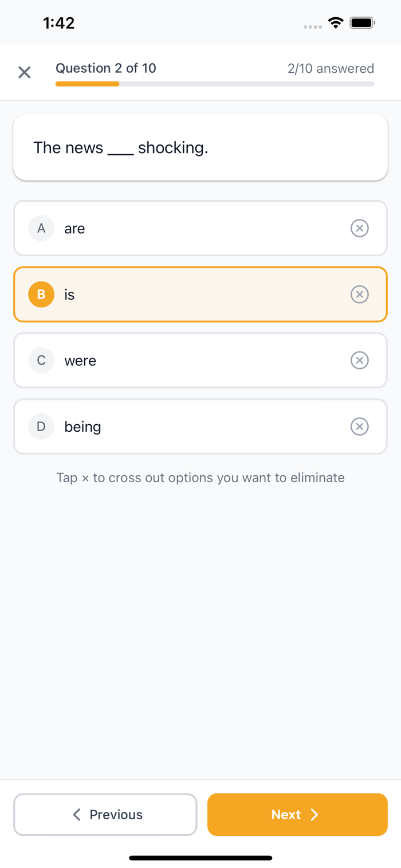Tap the Wi-Fi status icon
Image resolution: width=401 pixels, height=868 pixels.
pos(336,23)
